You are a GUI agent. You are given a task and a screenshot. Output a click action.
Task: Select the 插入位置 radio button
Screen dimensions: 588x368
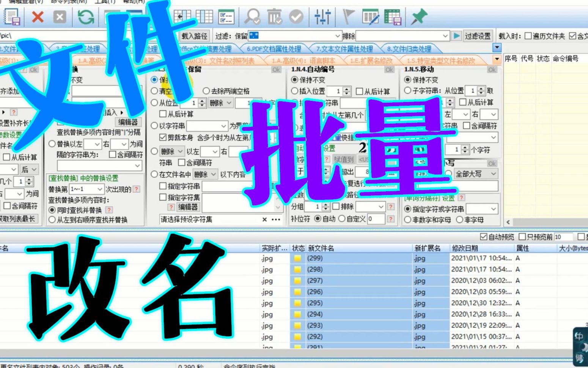tap(294, 91)
